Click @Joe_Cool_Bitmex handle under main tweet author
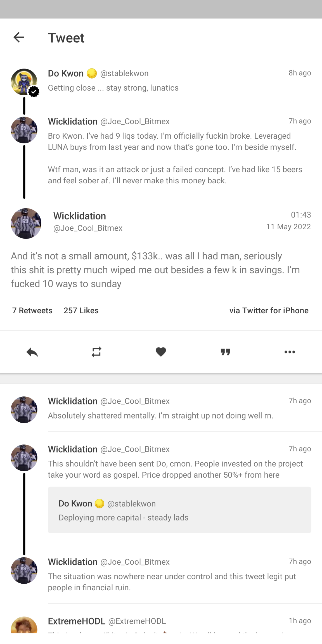Viewport: 322px width, 644px height. [x=88, y=228]
